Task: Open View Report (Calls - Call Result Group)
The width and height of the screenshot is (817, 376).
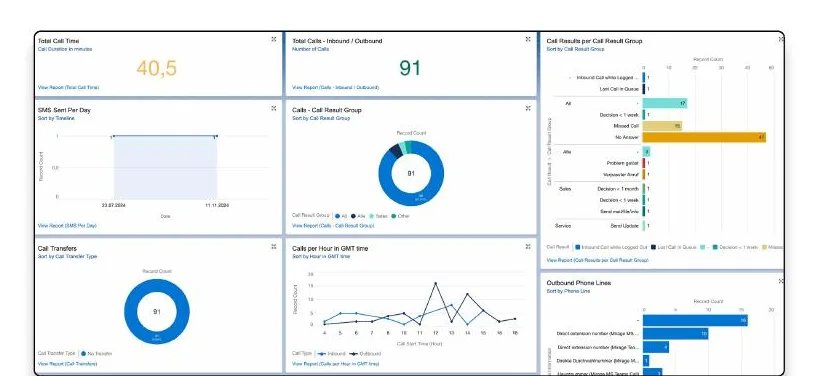Action: pos(333,225)
